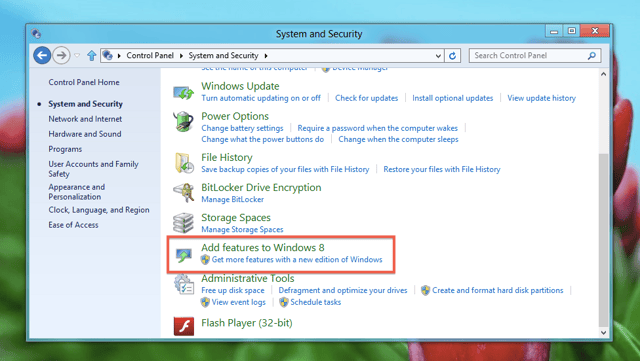
Task: Click Turn automatic updating on or off
Action: pyautogui.click(x=261, y=98)
